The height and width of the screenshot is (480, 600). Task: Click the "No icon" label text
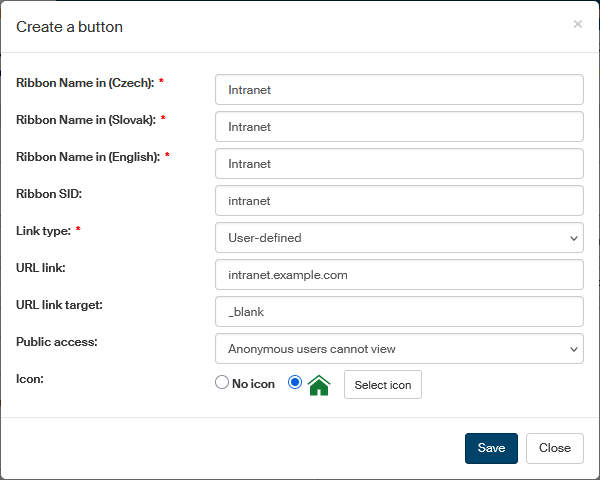point(254,384)
